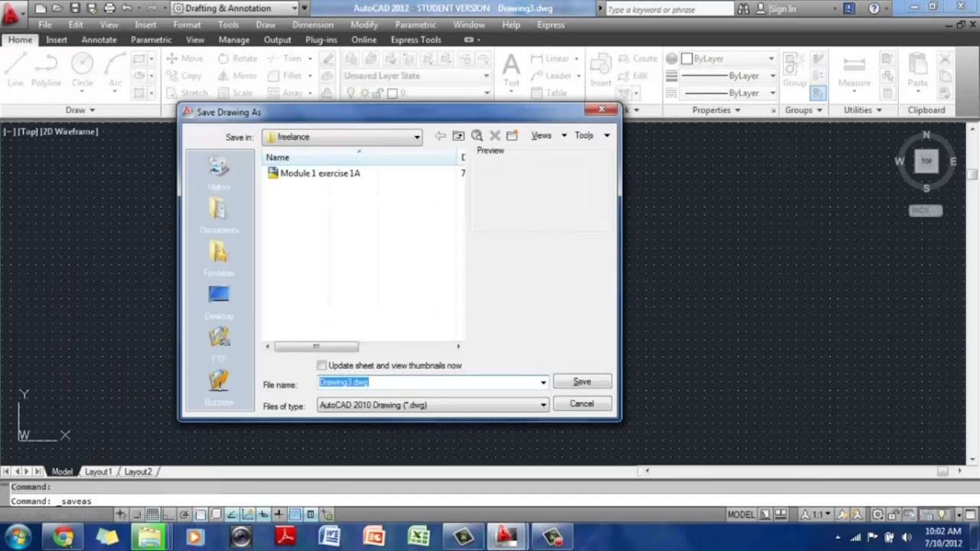Open Google Chrome from the taskbar

tap(63, 536)
